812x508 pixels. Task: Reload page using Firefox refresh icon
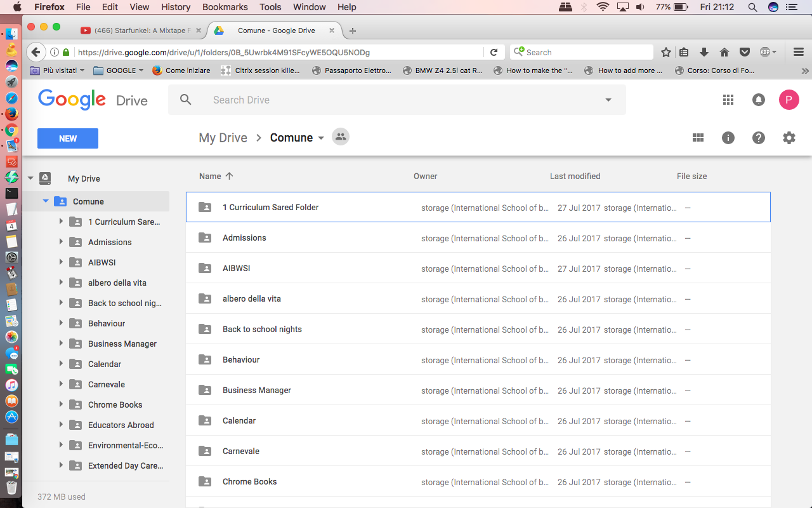tap(494, 52)
